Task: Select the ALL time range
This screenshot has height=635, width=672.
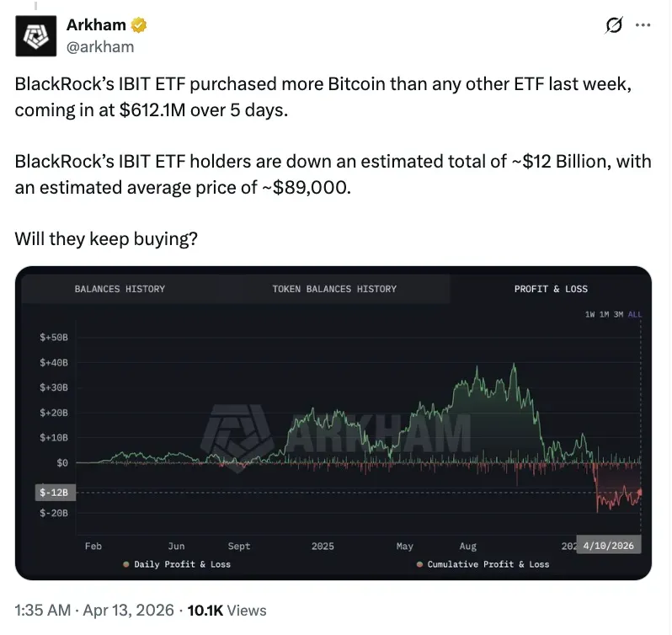Action: [x=634, y=315]
